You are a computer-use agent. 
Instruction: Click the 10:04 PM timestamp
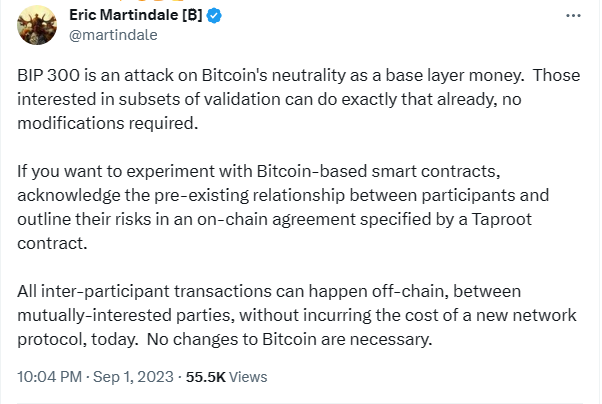50,377
